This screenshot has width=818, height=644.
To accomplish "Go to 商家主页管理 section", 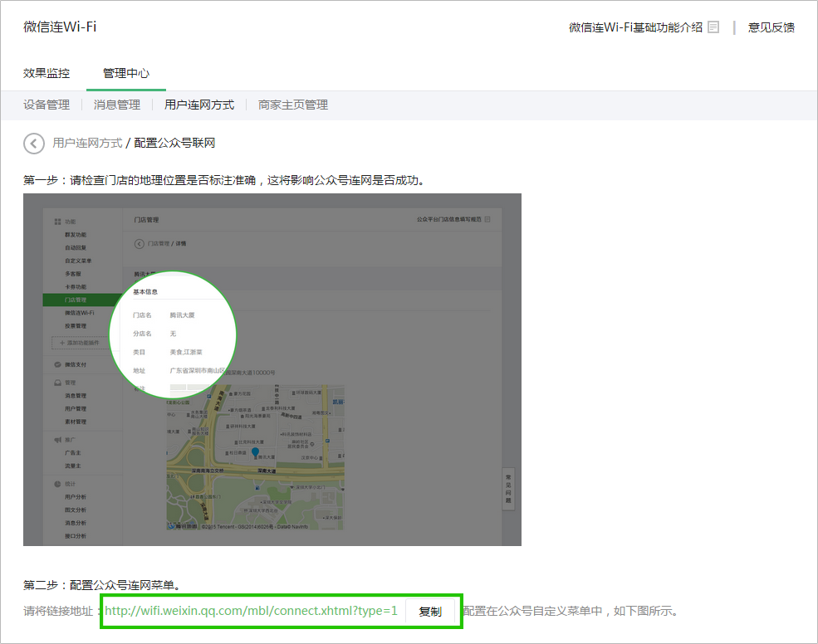I will 293,105.
